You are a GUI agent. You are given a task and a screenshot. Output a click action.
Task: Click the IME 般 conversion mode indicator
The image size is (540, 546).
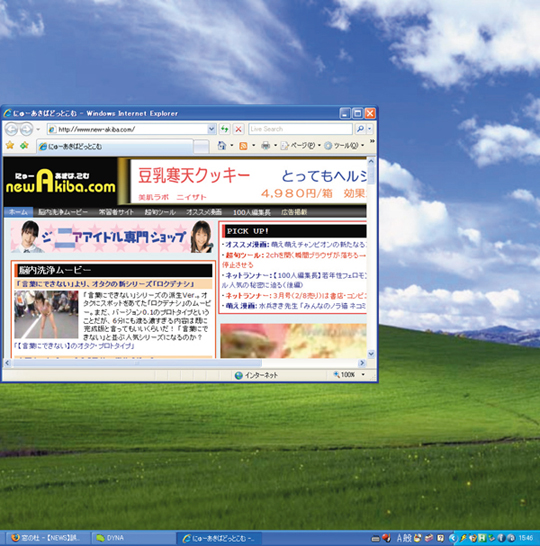(407, 538)
